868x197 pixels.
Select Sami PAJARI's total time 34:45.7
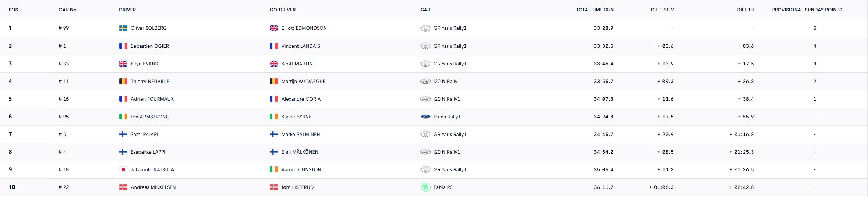tap(603, 135)
